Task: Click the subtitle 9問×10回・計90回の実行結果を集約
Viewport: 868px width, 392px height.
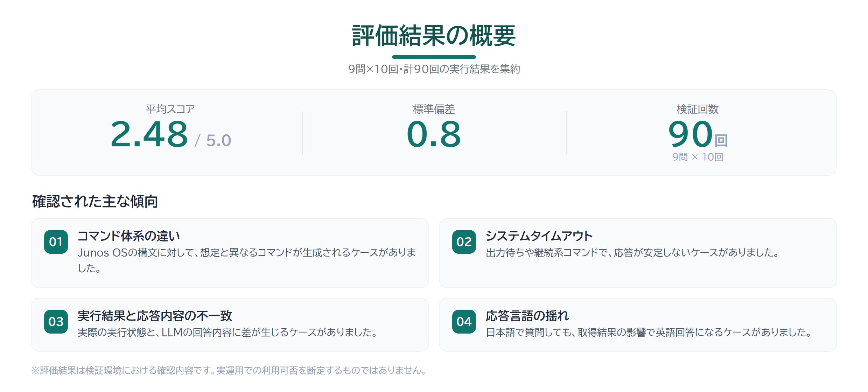Action: click(434, 69)
